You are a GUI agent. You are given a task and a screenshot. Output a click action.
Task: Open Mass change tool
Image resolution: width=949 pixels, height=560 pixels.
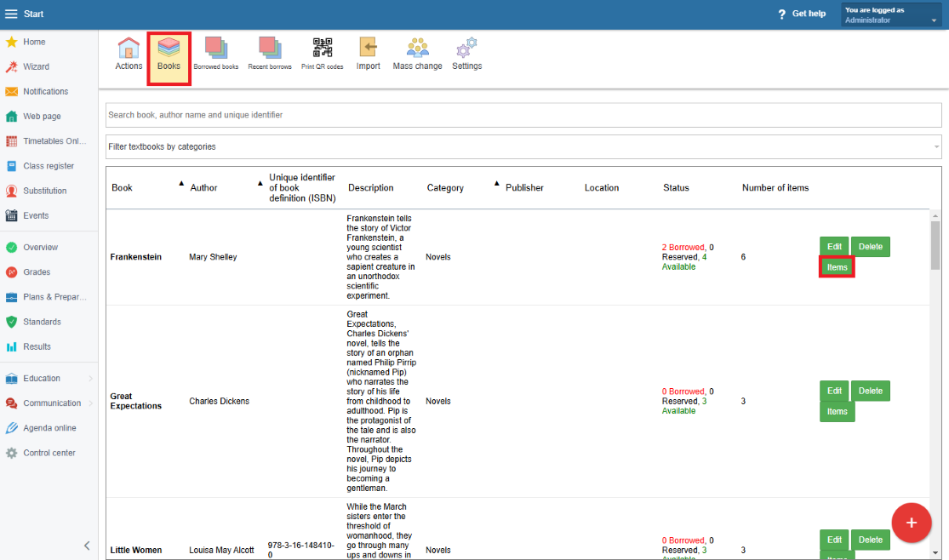417,54
